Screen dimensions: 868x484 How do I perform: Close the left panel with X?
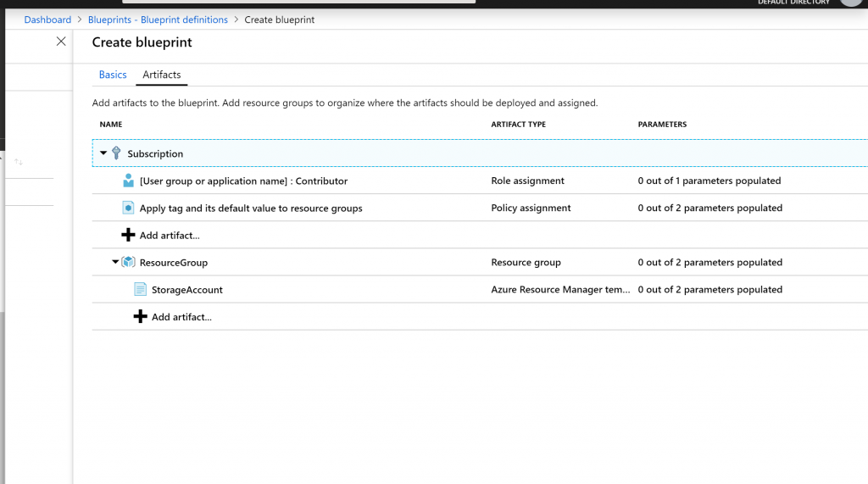click(61, 42)
